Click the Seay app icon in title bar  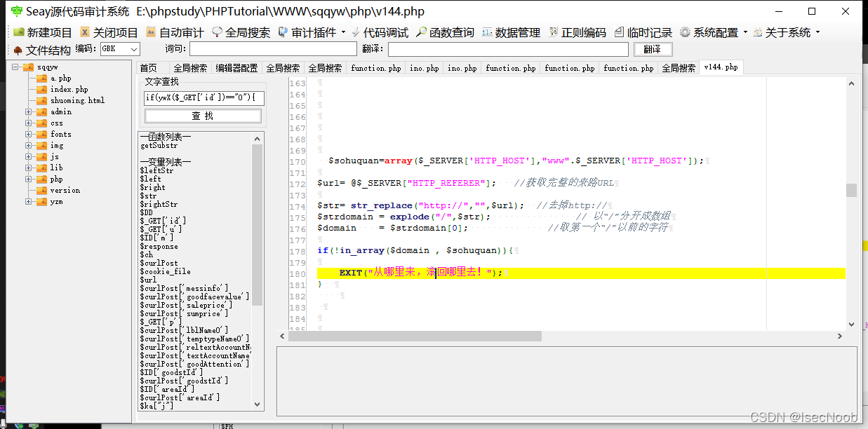click(x=16, y=11)
